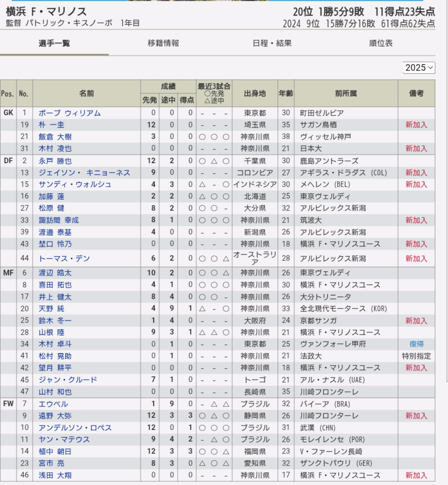Open player link 松原 健
Screen dimensions: 448x485
(51, 208)
